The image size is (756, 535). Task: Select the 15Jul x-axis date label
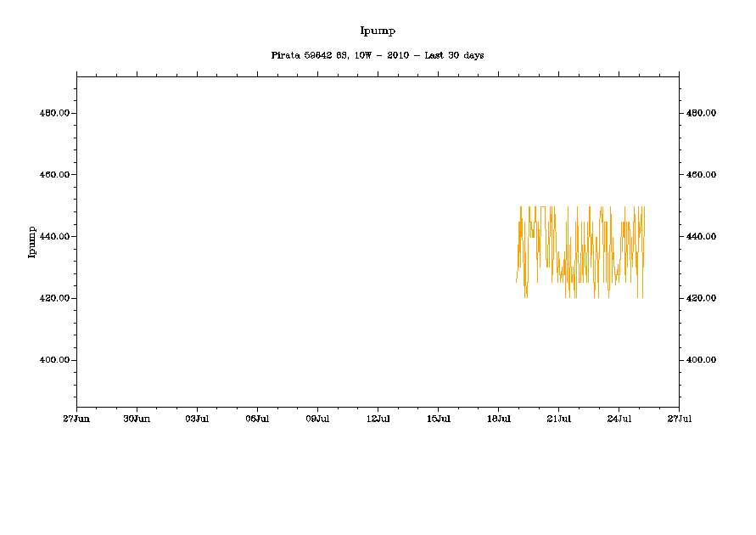tap(438, 419)
